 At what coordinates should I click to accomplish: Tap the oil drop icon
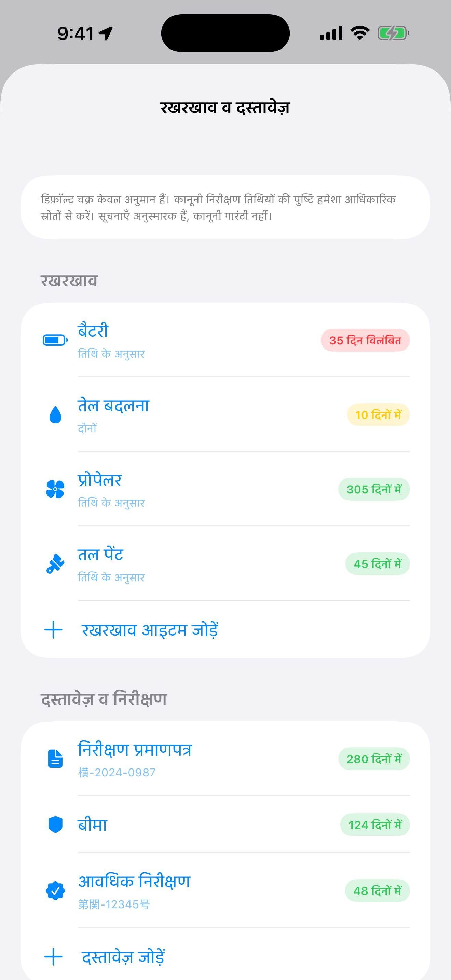(x=55, y=415)
